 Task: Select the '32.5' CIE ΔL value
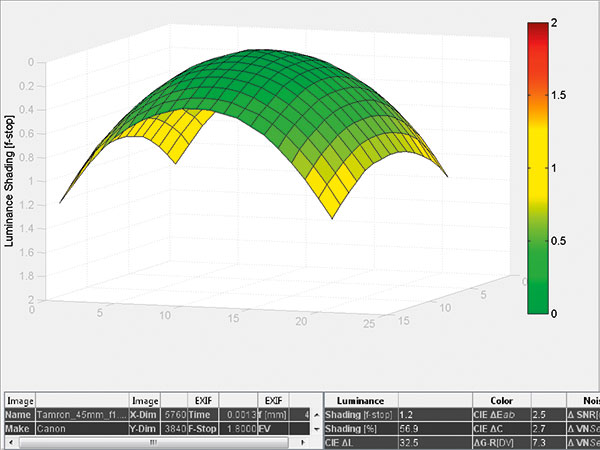click(x=435, y=443)
